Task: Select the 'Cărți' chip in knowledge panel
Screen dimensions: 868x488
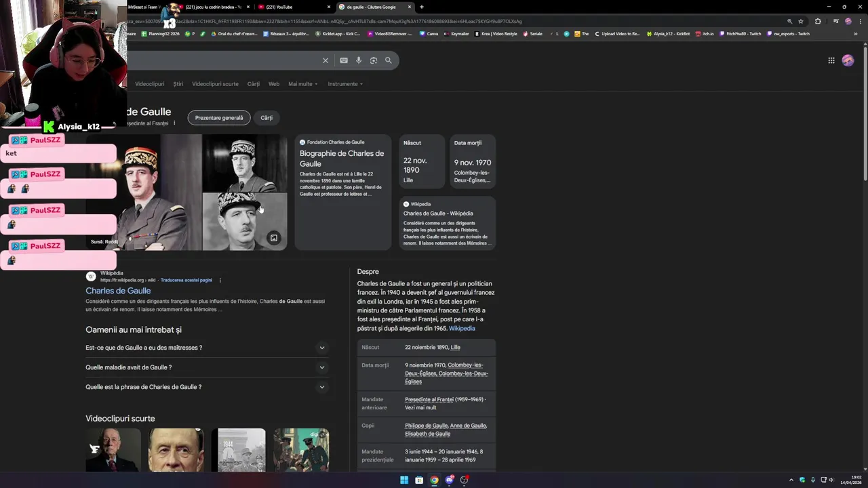Action: point(267,118)
